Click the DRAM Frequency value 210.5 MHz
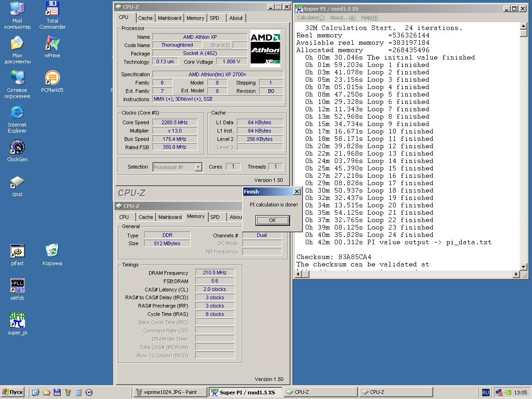 (x=215, y=272)
